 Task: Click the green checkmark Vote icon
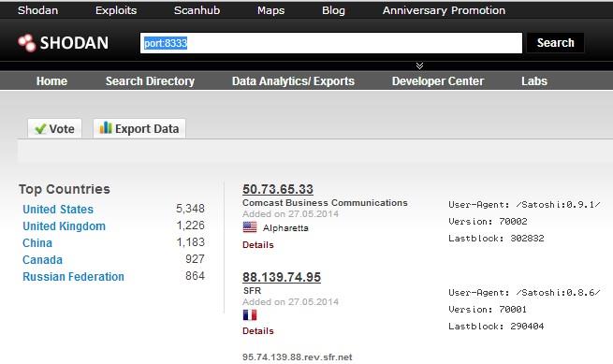[x=40, y=128]
